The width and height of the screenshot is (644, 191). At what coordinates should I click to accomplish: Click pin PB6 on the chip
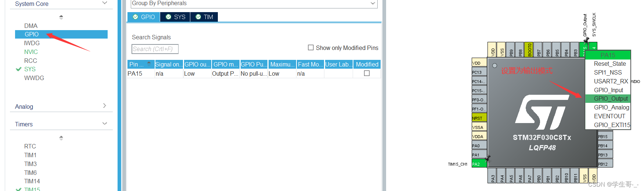click(548, 50)
